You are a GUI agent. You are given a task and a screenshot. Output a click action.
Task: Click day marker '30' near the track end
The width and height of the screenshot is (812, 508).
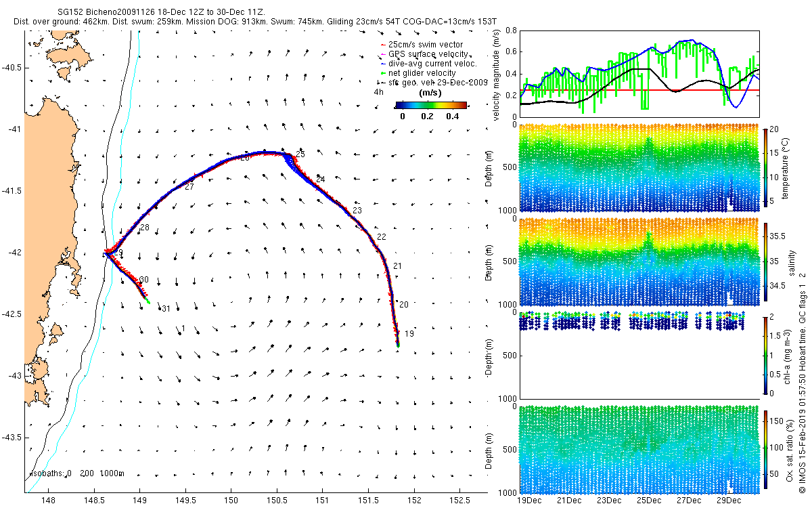[143, 280]
